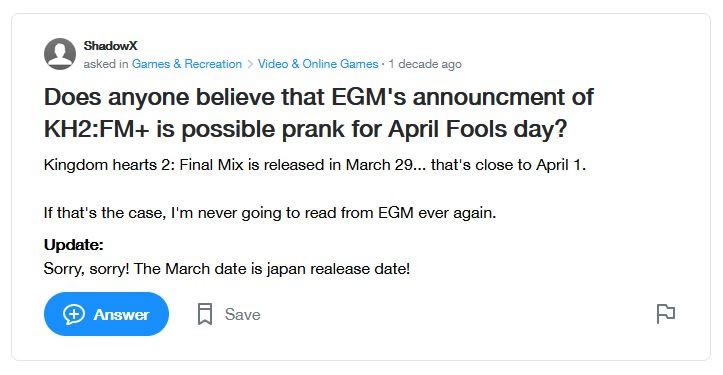Open the Games & Recreation category

(187, 64)
